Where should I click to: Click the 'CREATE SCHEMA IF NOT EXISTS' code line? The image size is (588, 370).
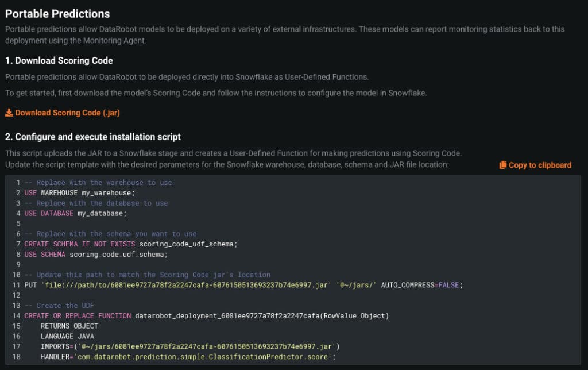(131, 244)
